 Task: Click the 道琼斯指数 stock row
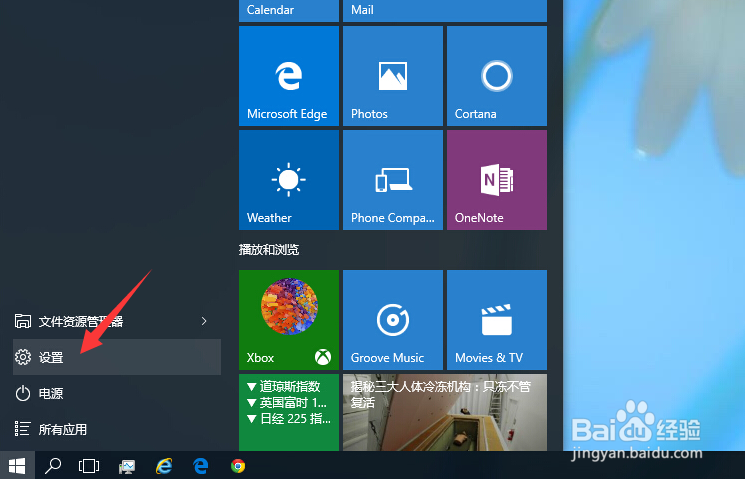284,386
